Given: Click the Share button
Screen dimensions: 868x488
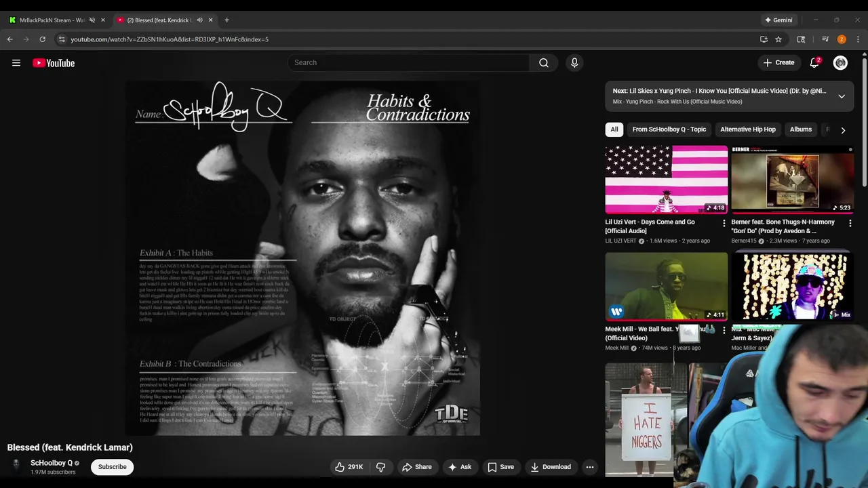Looking at the screenshot, I should pos(416,467).
